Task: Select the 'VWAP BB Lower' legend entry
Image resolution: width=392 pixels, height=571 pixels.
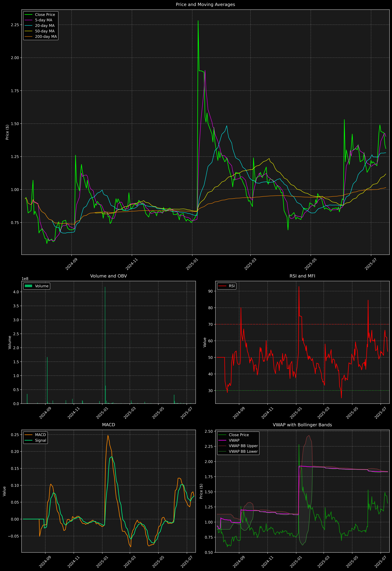Action: pyautogui.click(x=243, y=451)
